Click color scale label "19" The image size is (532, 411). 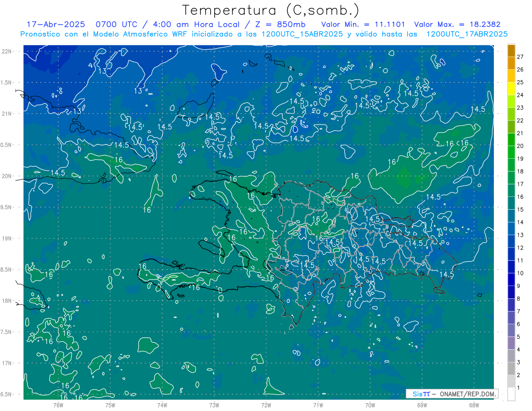tap(520, 159)
